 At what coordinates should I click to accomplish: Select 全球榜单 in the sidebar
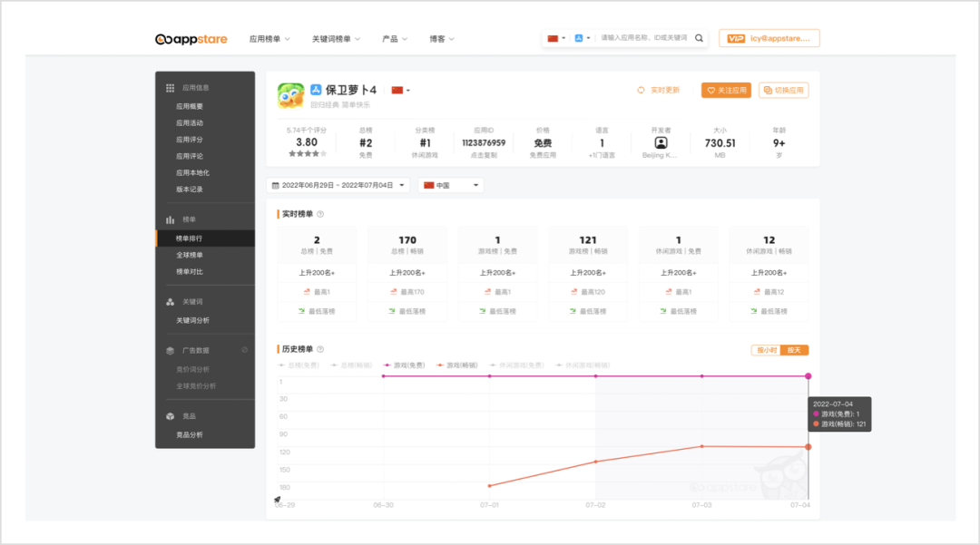[190, 255]
